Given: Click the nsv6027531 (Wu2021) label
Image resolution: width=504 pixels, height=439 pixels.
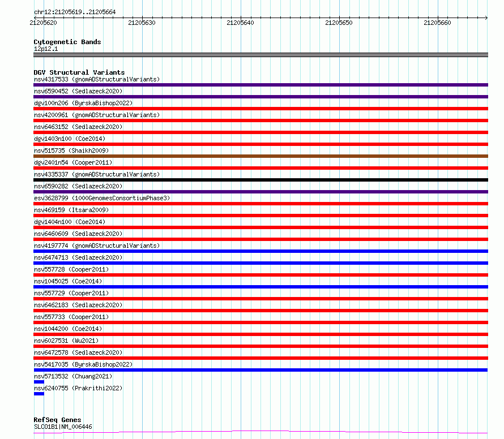Looking at the screenshot, I should (66, 341).
